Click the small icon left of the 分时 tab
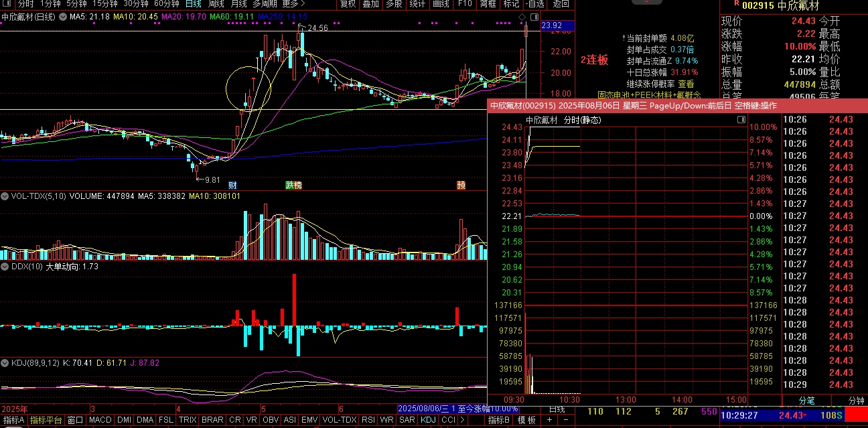Viewport: 868px width, 428px height. pyautogui.click(x=6, y=3)
